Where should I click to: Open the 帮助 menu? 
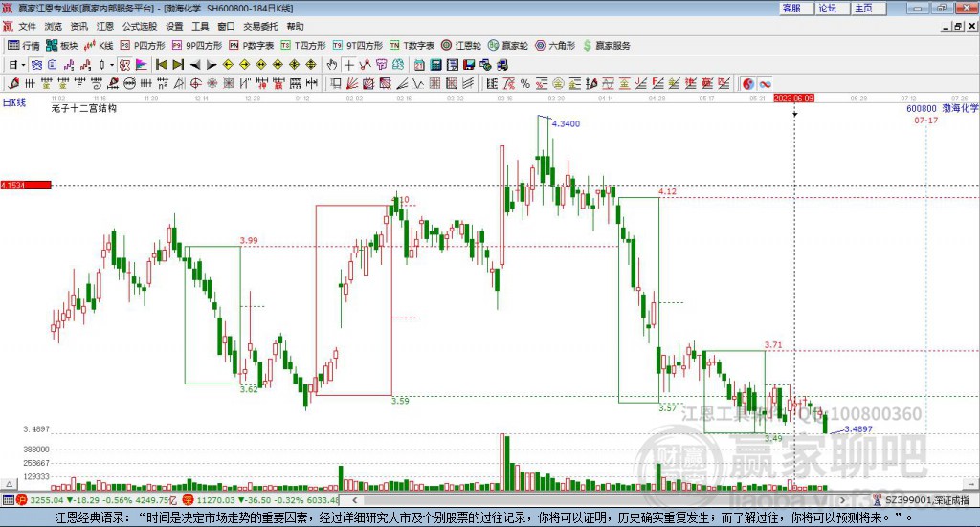click(x=295, y=26)
